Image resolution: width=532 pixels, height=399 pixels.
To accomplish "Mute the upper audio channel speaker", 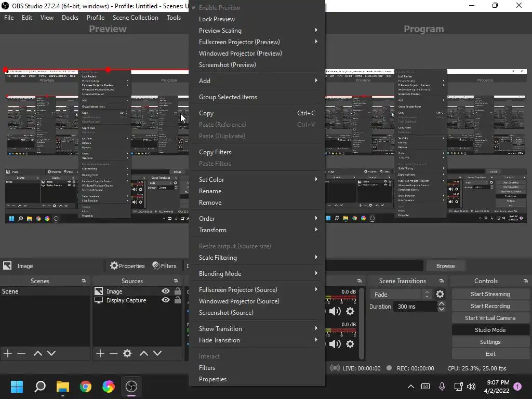I will point(335,311).
